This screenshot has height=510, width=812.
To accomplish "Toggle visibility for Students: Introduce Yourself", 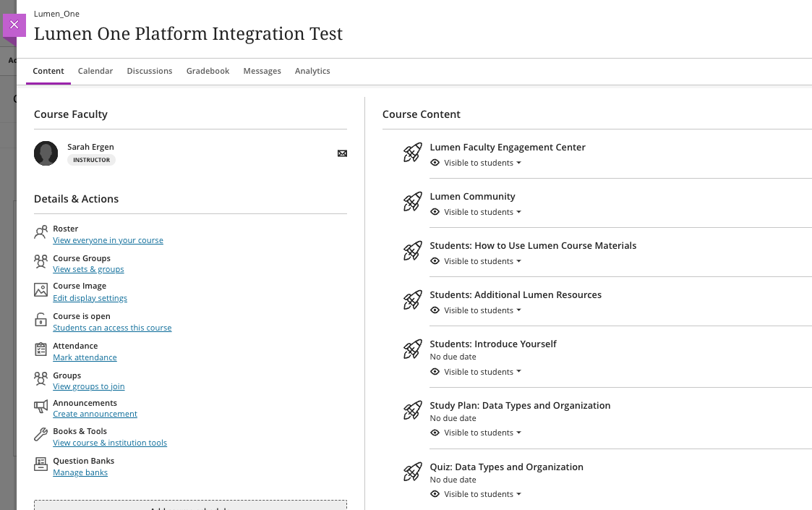I will [475, 371].
